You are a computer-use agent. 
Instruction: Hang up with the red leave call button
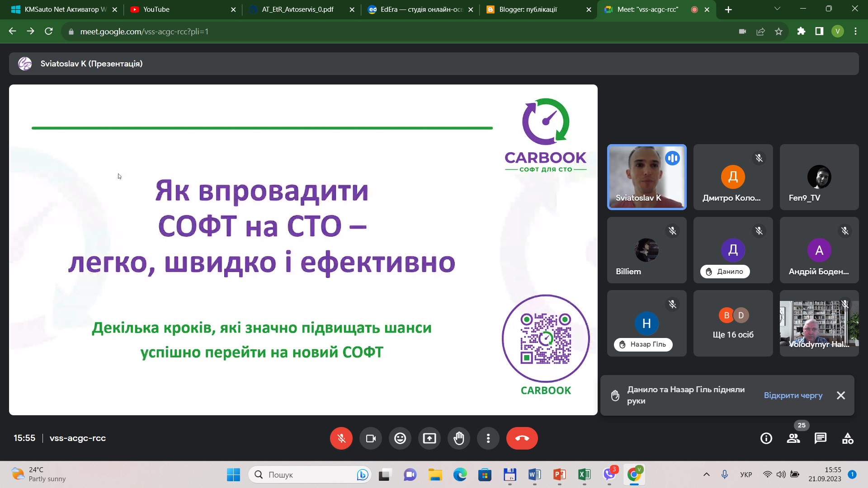522,438
